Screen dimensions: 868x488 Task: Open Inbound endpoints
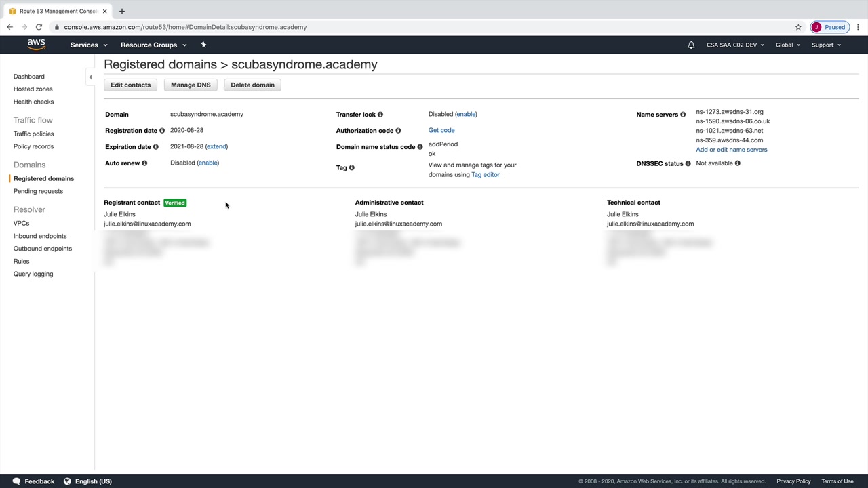41,236
